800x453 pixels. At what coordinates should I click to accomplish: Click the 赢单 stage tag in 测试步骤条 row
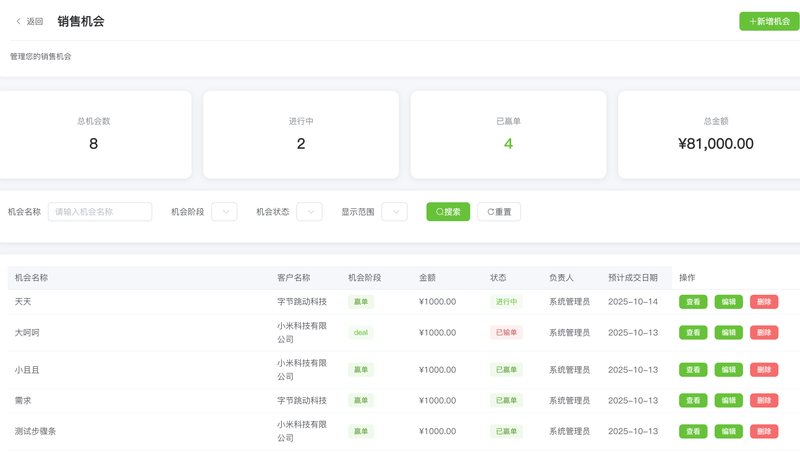pos(361,431)
